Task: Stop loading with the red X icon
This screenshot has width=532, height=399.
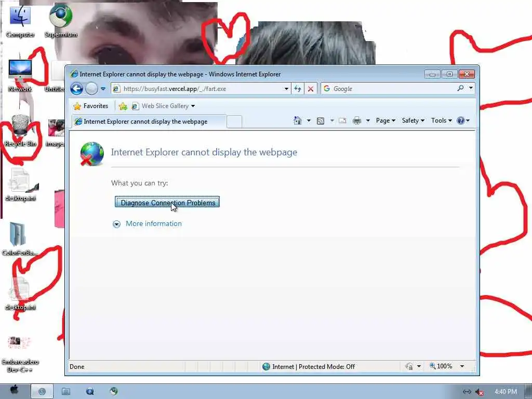Action: (311, 89)
